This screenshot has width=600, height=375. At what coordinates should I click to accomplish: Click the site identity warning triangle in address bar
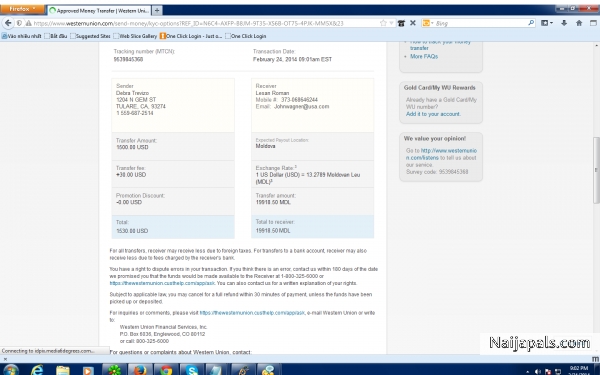(28, 23)
